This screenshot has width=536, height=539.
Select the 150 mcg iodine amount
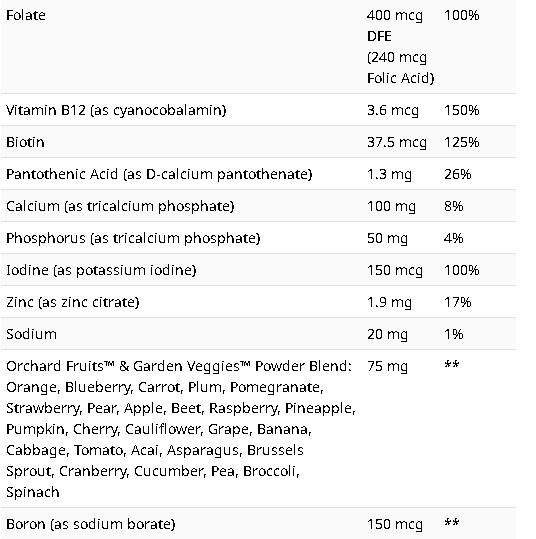tap(395, 270)
